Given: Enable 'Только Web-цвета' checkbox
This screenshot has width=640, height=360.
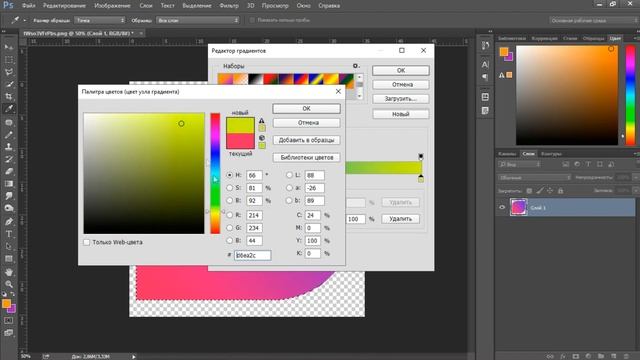Looking at the screenshot, I should (x=87, y=242).
